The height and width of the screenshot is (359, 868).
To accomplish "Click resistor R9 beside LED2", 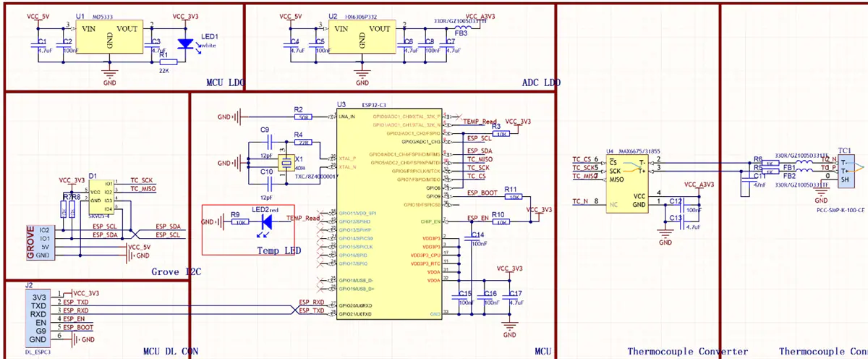I will coord(238,221).
